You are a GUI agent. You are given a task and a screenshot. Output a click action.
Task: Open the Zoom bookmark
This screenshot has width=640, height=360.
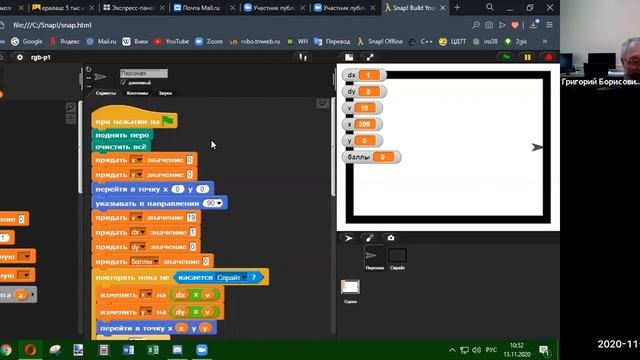point(209,42)
